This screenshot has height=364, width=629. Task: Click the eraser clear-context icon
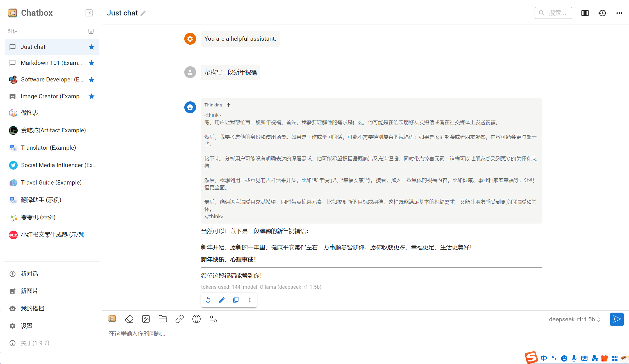(129, 319)
